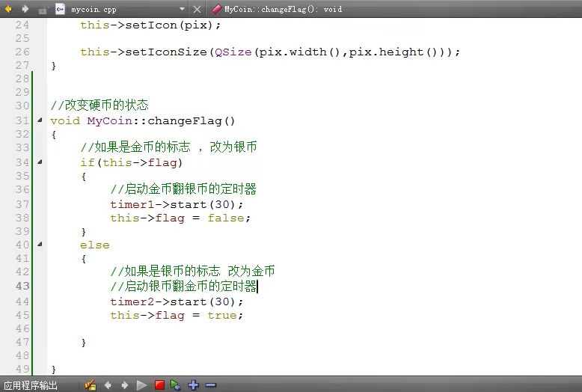Go back with the yellow left arrow
This screenshot has width=582, height=392.
8,9
